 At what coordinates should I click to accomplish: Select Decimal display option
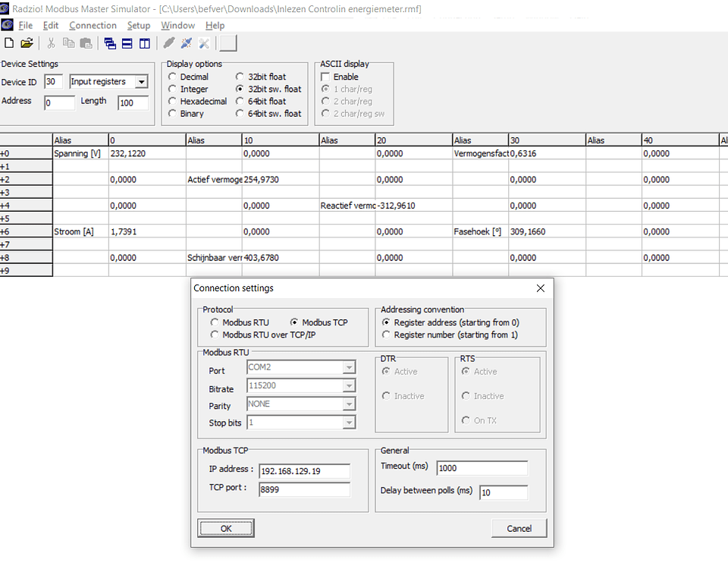click(189, 77)
